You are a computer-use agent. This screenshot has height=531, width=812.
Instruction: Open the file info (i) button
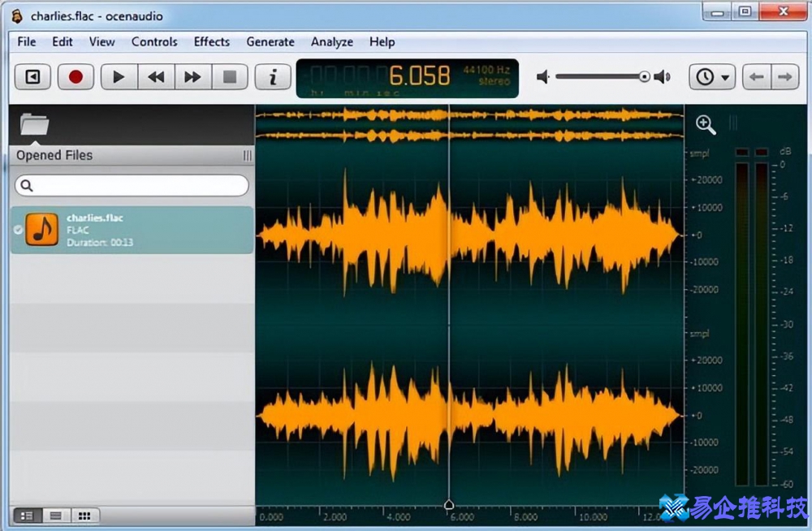273,77
